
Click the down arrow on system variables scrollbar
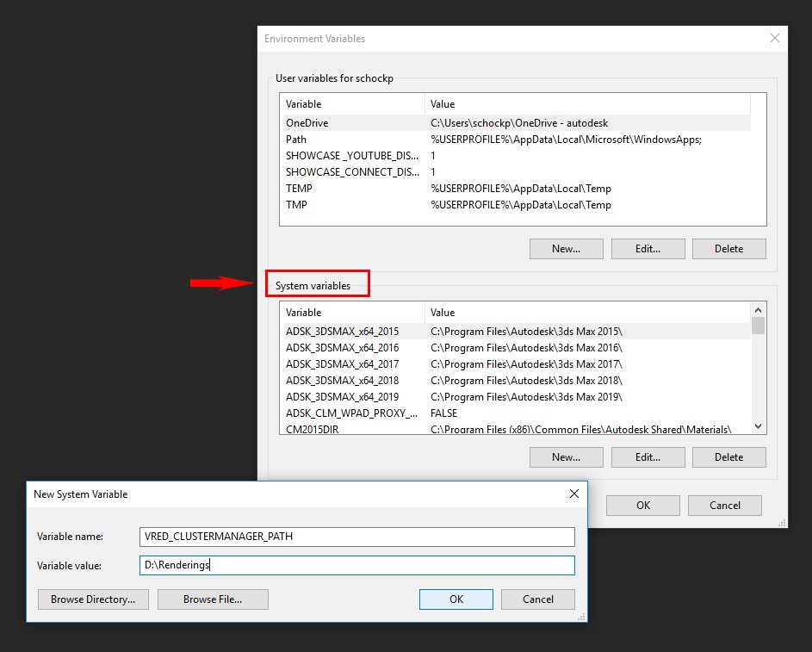pyautogui.click(x=758, y=425)
